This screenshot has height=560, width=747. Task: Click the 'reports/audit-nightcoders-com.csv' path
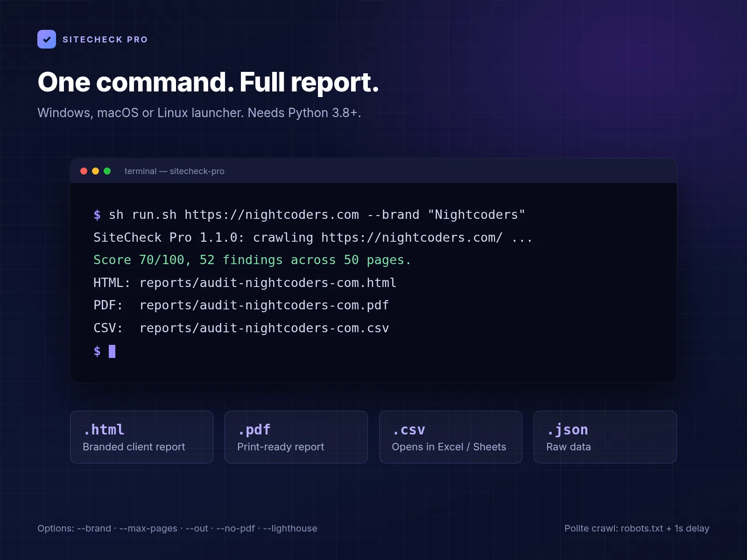[264, 328]
